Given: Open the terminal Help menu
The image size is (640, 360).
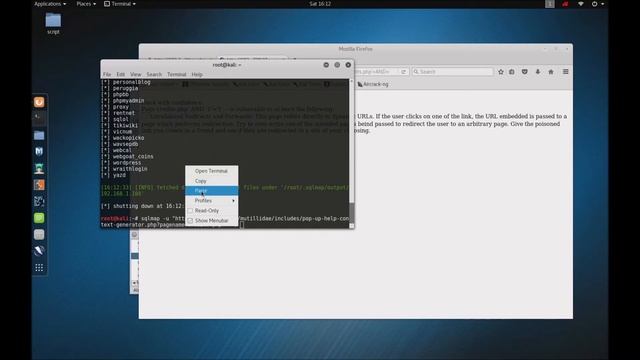Looking at the screenshot, I should pos(197,74).
